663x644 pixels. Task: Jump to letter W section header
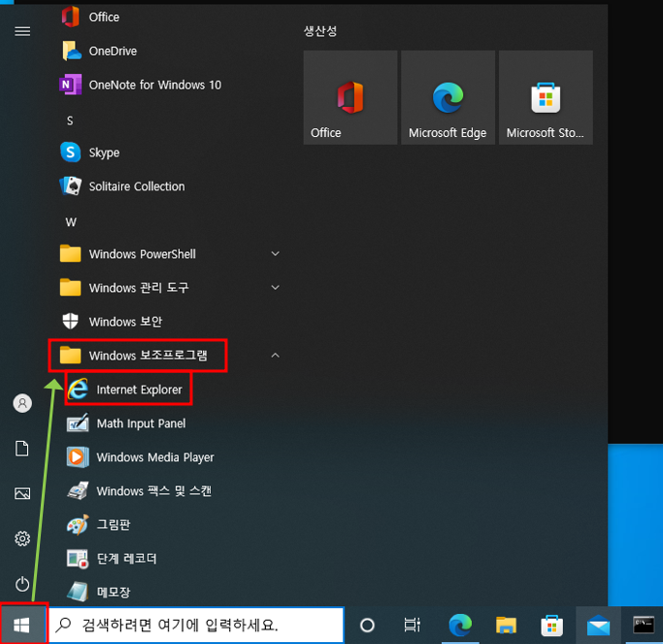pyautogui.click(x=71, y=222)
